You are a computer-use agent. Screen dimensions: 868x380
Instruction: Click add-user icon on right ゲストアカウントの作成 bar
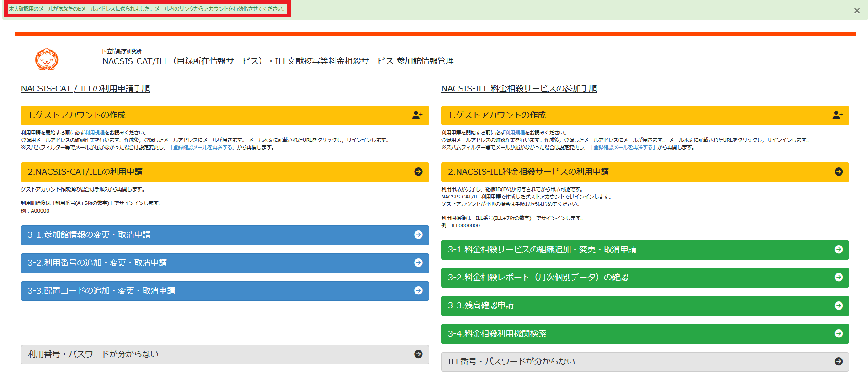tap(837, 115)
